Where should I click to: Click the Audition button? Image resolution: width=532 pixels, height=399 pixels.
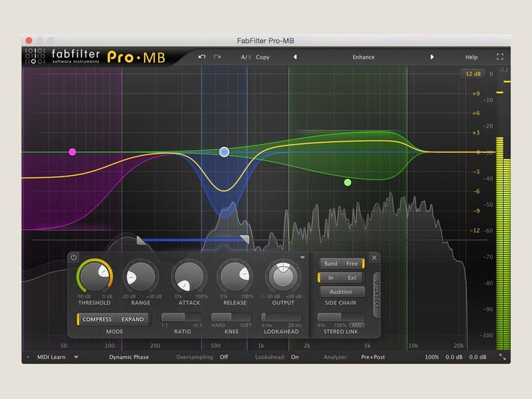pyautogui.click(x=341, y=292)
